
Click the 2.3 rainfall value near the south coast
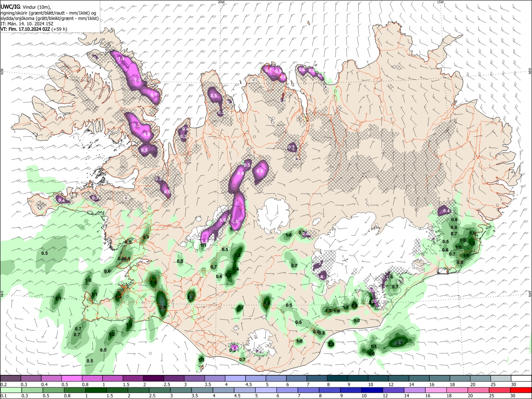tap(331, 344)
